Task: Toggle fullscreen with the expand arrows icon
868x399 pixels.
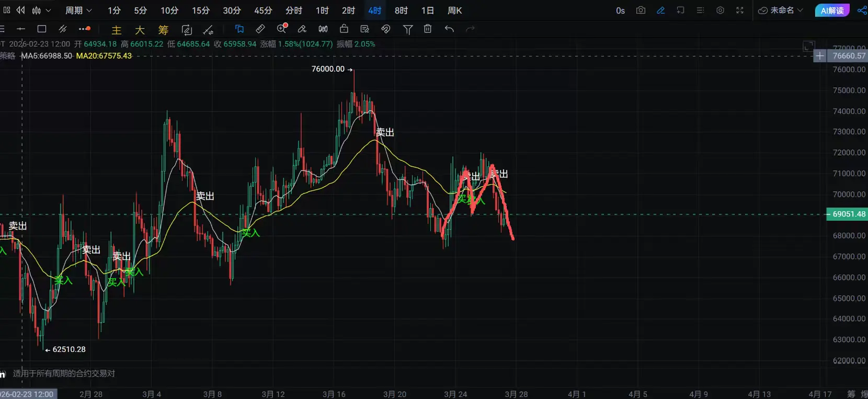Action: coord(740,10)
